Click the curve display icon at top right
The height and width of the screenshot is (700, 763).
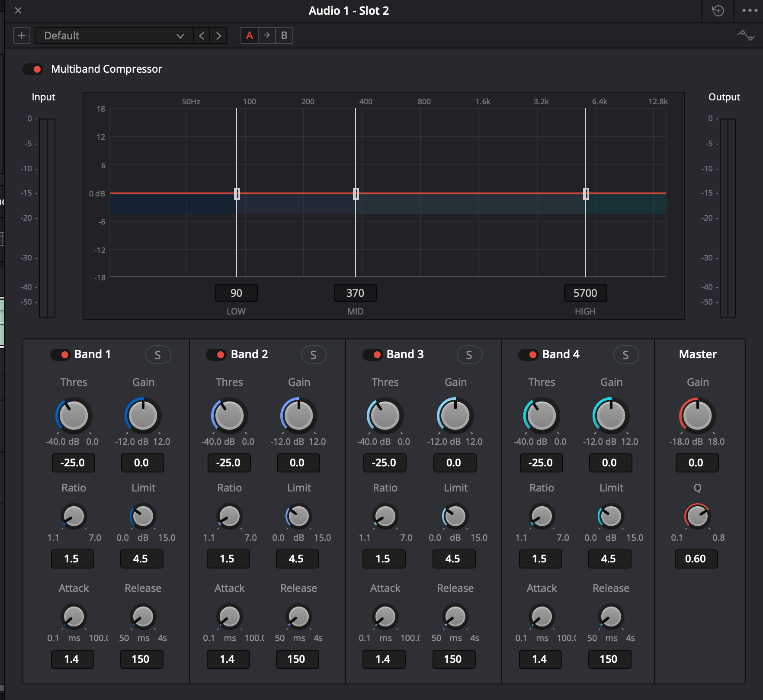coord(746,35)
